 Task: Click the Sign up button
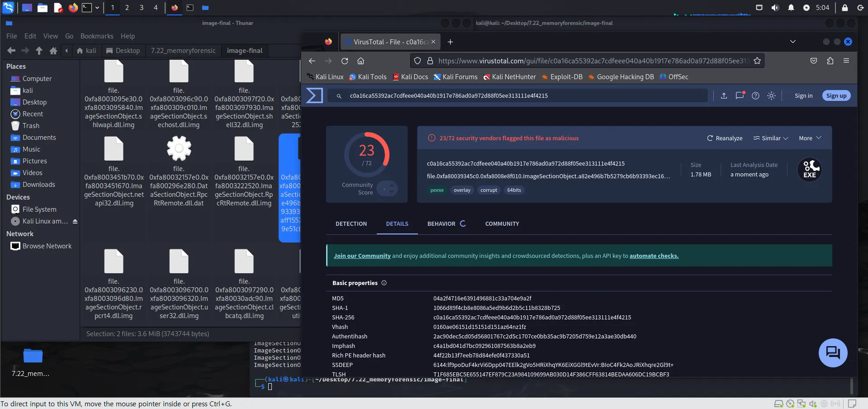(x=836, y=95)
